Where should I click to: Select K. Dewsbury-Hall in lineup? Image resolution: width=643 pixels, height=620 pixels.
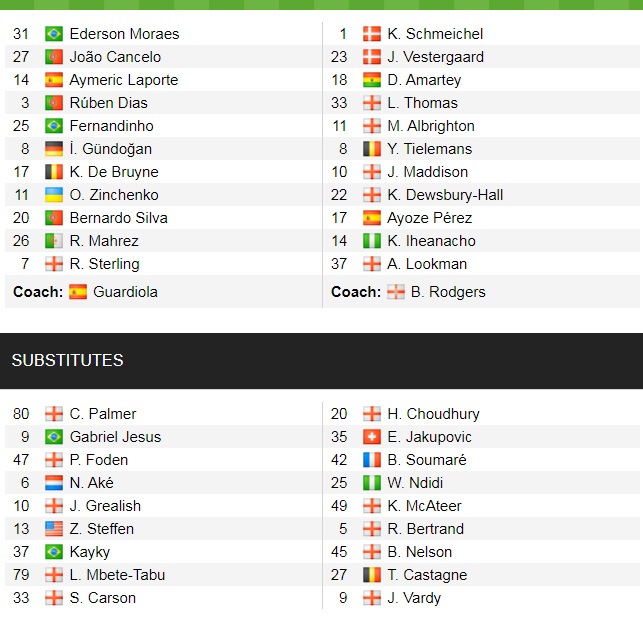[445, 195]
